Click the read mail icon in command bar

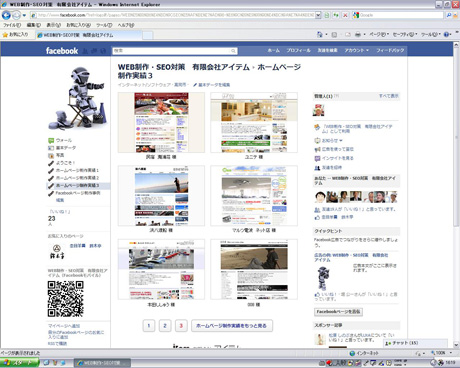click(x=348, y=35)
